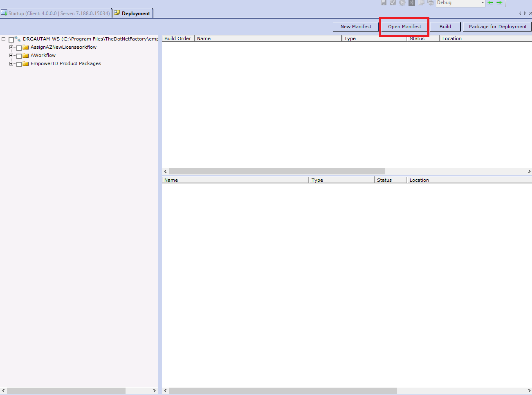Click the green forward navigation arrow
Viewport: 532px width, 395px height.
point(499,2)
